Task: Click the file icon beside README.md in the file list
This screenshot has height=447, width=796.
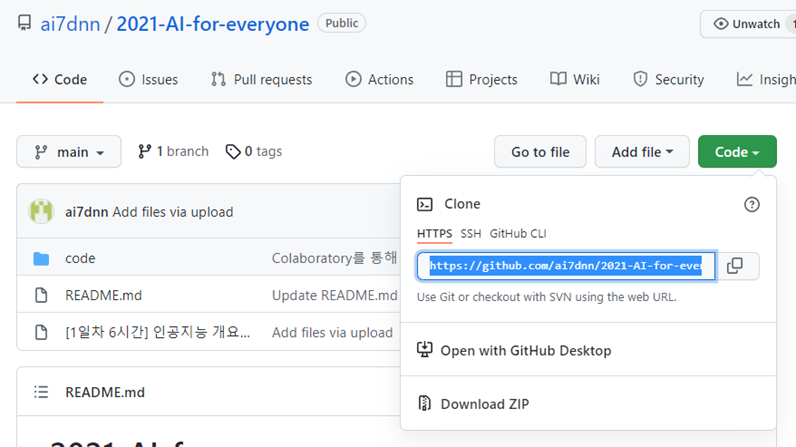Action: pyautogui.click(x=41, y=295)
